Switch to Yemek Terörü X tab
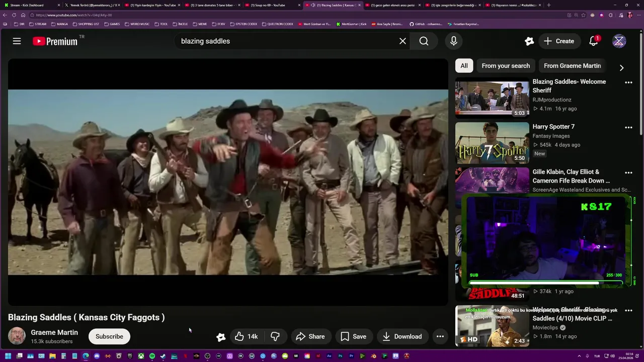The width and height of the screenshot is (644, 362). pos(92,5)
